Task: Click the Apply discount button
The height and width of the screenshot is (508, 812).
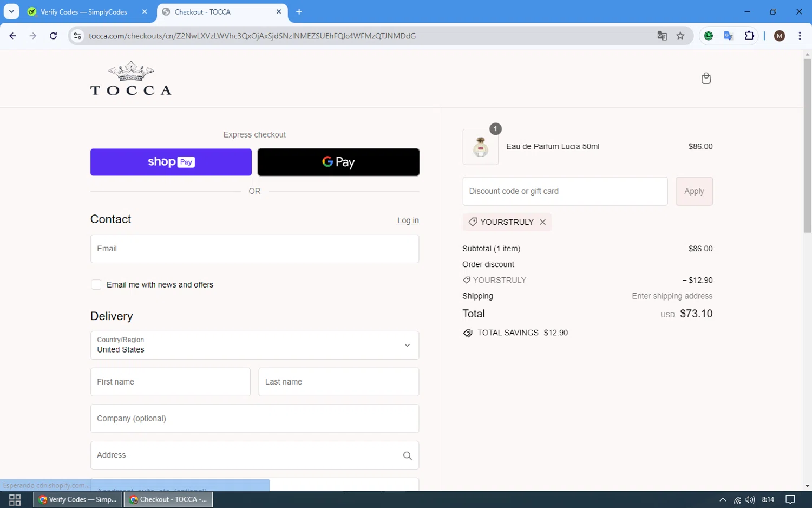Action: pyautogui.click(x=694, y=191)
